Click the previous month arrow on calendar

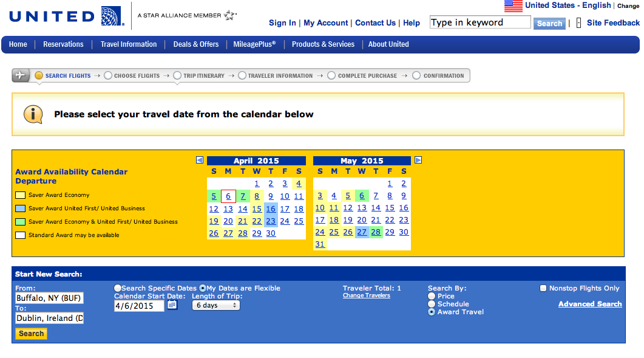[x=200, y=160]
